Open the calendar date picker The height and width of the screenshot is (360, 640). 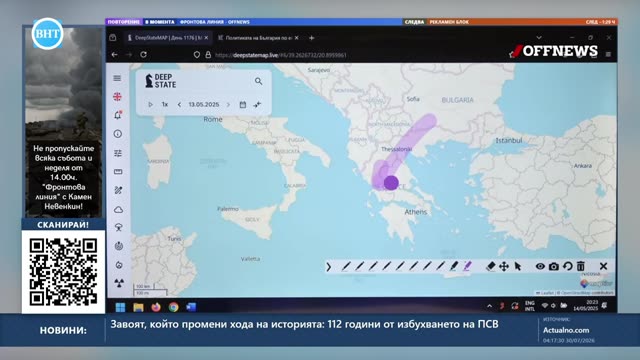(x=242, y=104)
